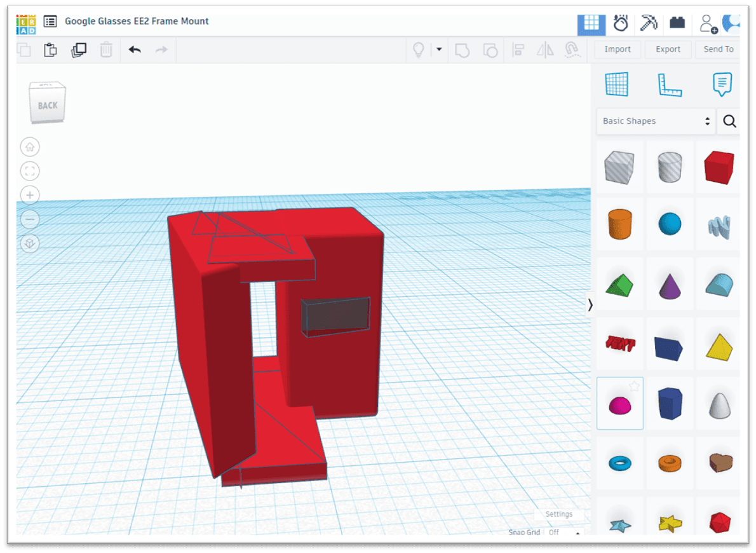This screenshot has width=756, height=553.
Task: Pick the blue Sphere shape
Action: pos(670,224)
